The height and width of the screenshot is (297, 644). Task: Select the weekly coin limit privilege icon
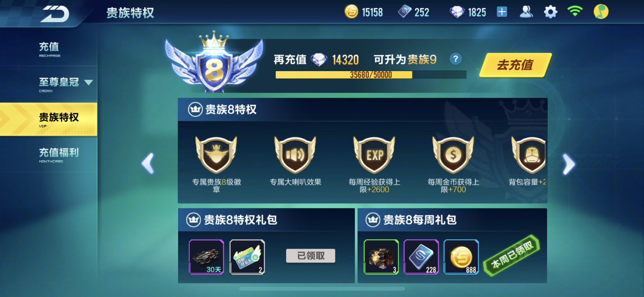(453, 154)
